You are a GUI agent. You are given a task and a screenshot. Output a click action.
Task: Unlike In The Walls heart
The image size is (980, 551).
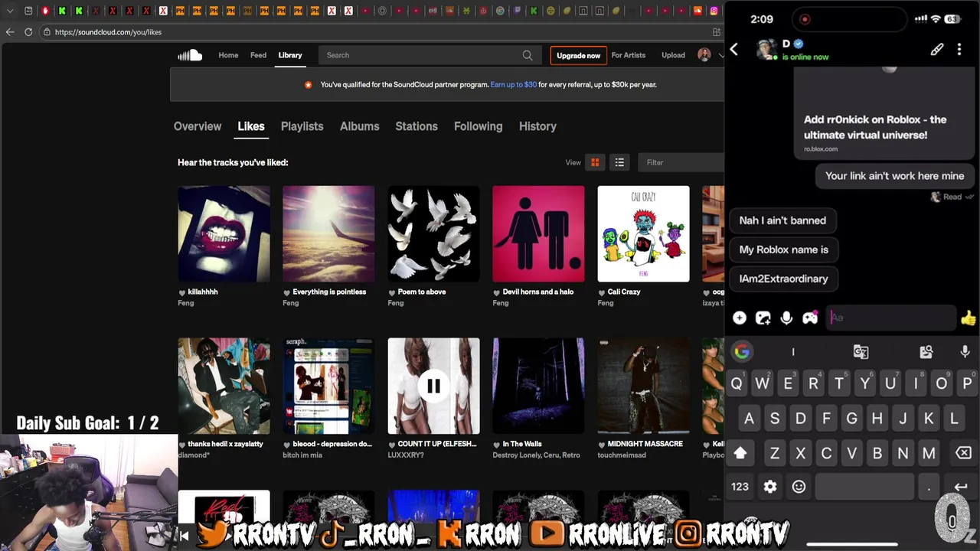[497, 445]
